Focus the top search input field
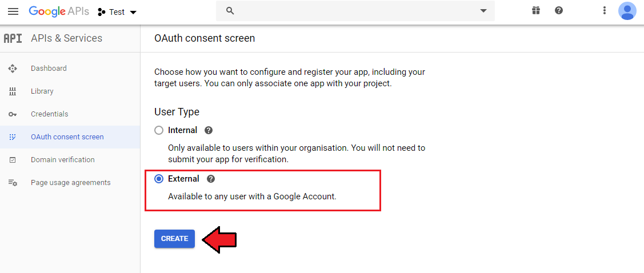This screenshot has height=273, width=644. tap(355, 11)
